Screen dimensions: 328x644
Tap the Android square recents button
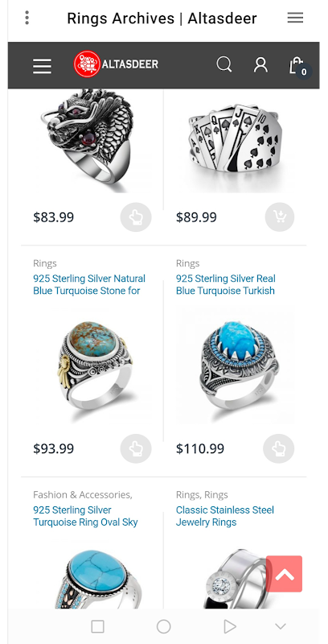[97, 627]
